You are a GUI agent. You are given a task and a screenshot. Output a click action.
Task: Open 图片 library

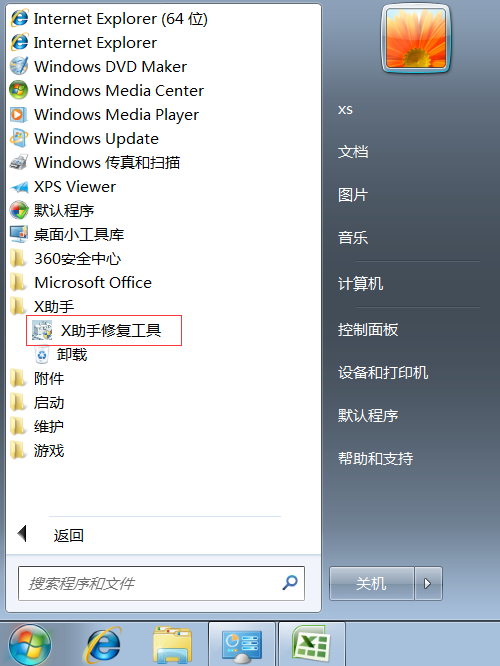point(353,195)
